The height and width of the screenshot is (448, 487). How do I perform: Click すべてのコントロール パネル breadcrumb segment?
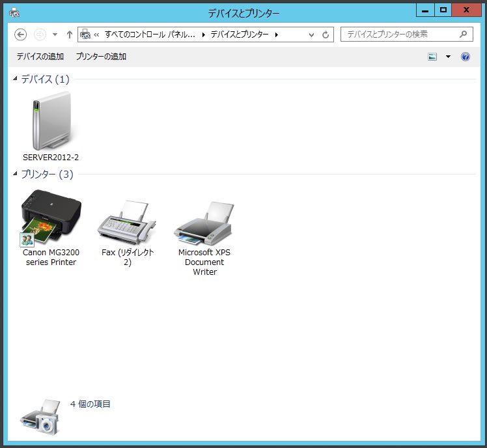coord(150,35)
